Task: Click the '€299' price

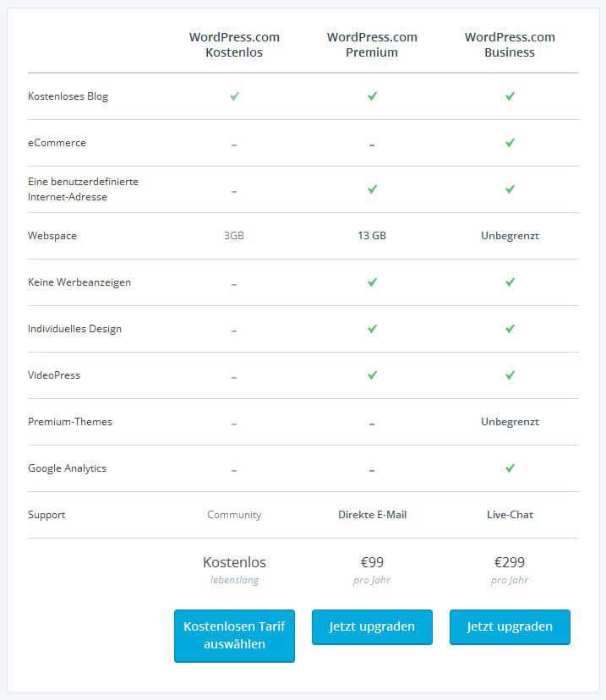Action: pos(510,562)
